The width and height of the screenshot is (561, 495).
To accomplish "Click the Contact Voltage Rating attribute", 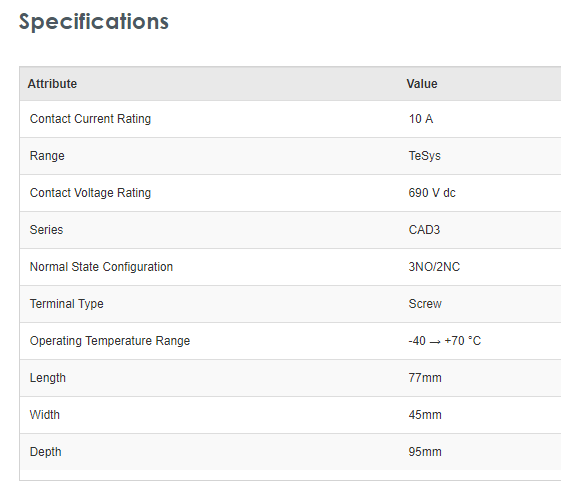I will [x=90, y=193].
